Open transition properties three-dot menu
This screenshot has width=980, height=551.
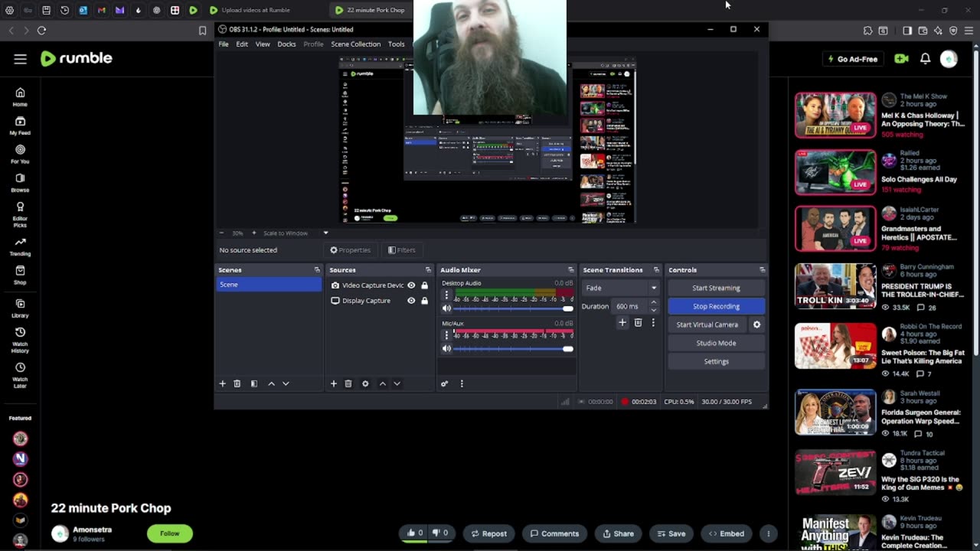tap(653, 323)
